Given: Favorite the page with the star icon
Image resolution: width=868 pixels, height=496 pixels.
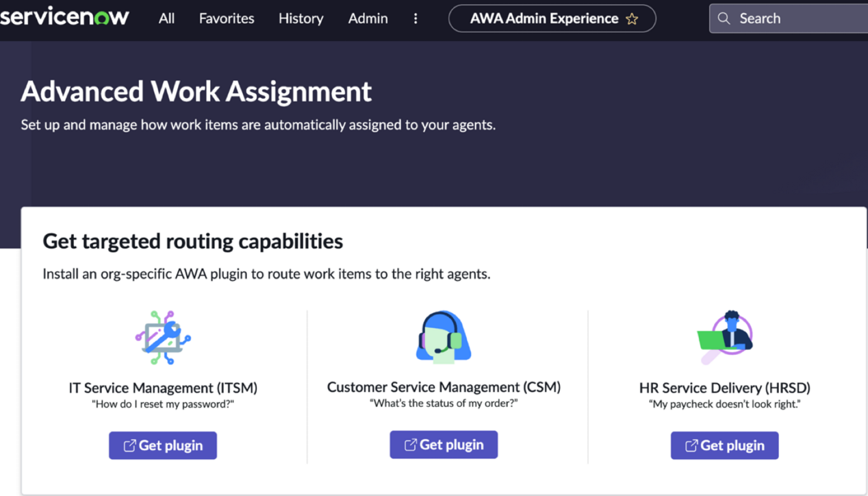Looking at the screenshot, I should pos(632,19).
